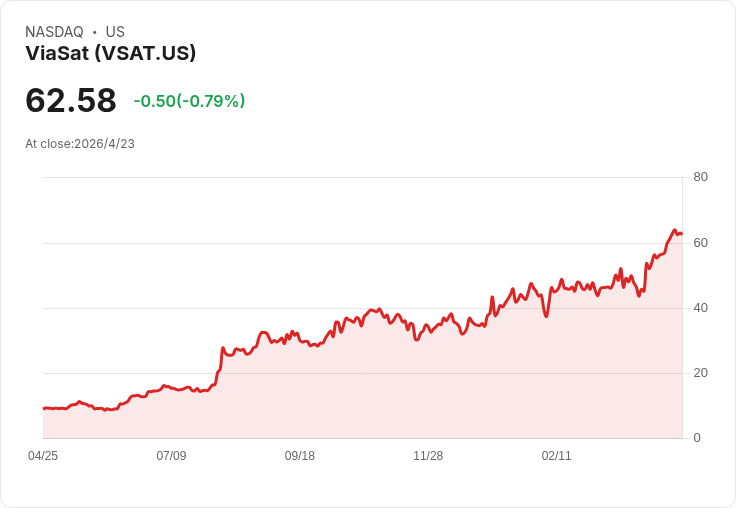
Task: Click the 04/25 x-axis date label
Action: [43, 456]
